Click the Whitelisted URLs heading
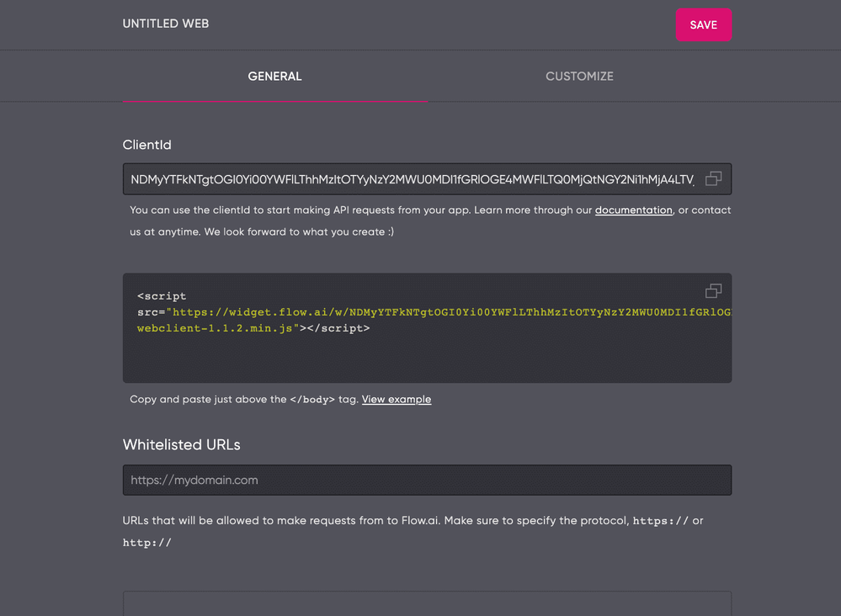This screenshot has height=616, width=841. (181, 445)
